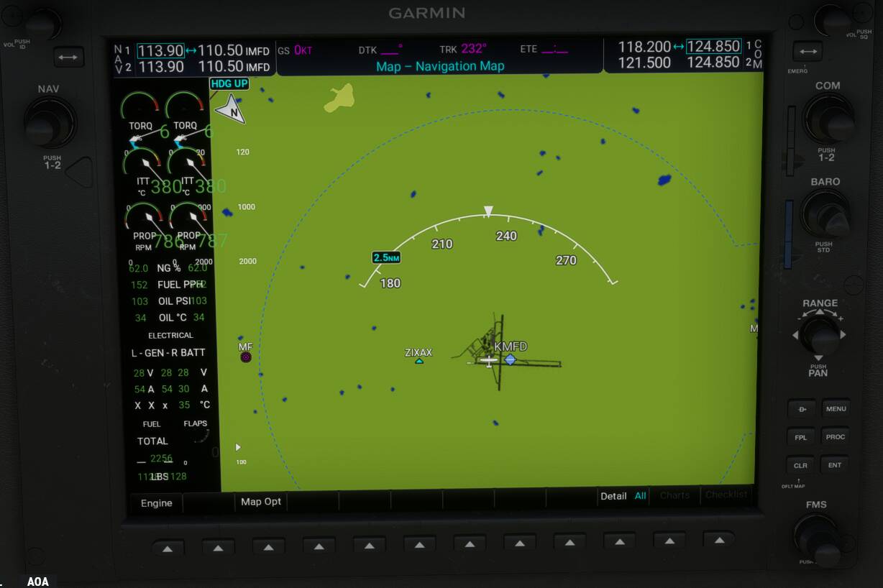This screenshot has width=883, height=588.
Task: Click the aircraft symbol on map
Action: 488,360
